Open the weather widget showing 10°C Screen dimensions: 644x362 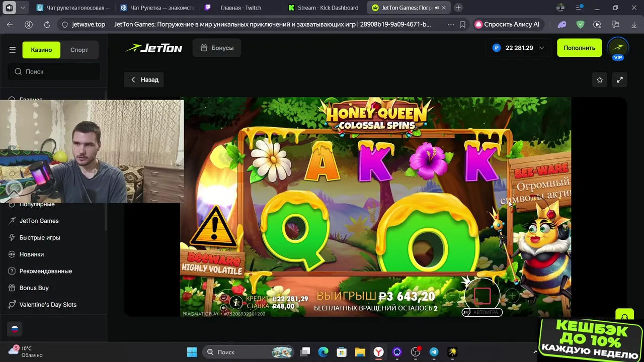[26, 351]
